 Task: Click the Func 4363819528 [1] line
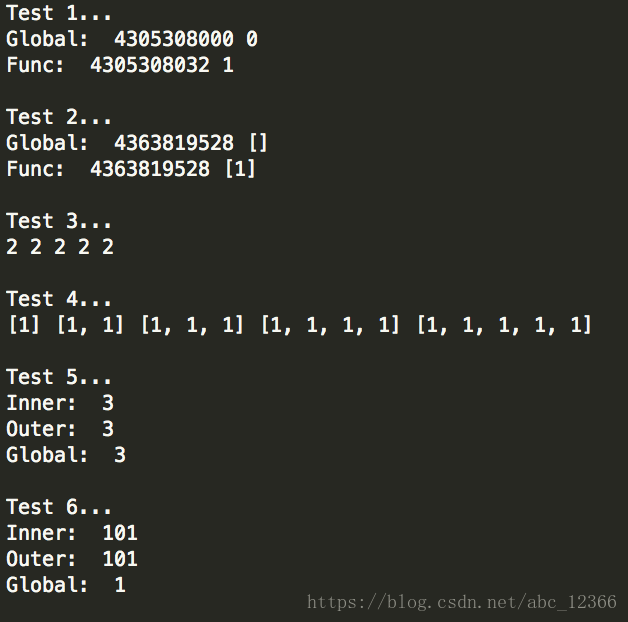click(131, 169)
